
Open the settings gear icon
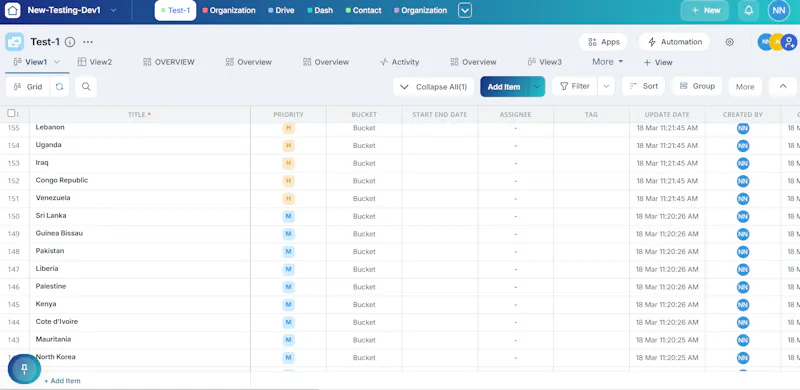coord(730,42)
